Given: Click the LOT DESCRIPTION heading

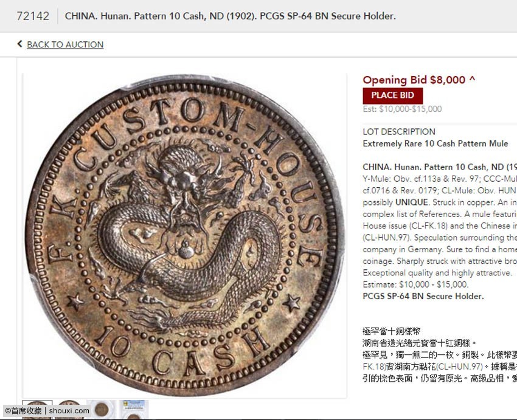Looking at the screenshot, I should [399, 132].
